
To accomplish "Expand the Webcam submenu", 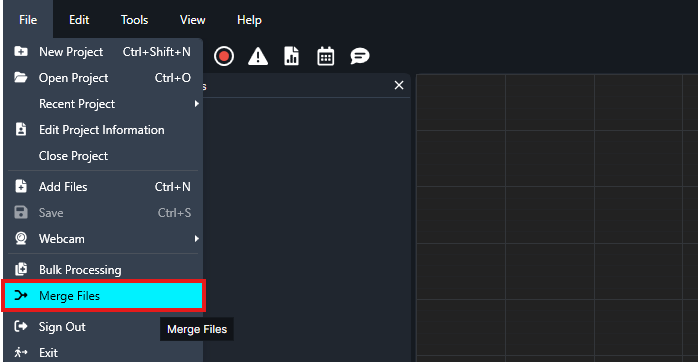I will 103,239.
